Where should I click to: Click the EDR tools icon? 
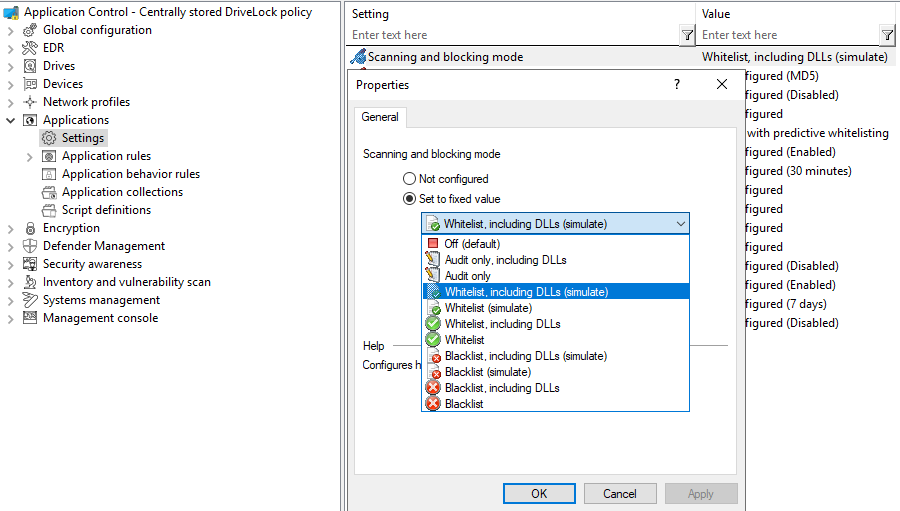coord(30,48)
